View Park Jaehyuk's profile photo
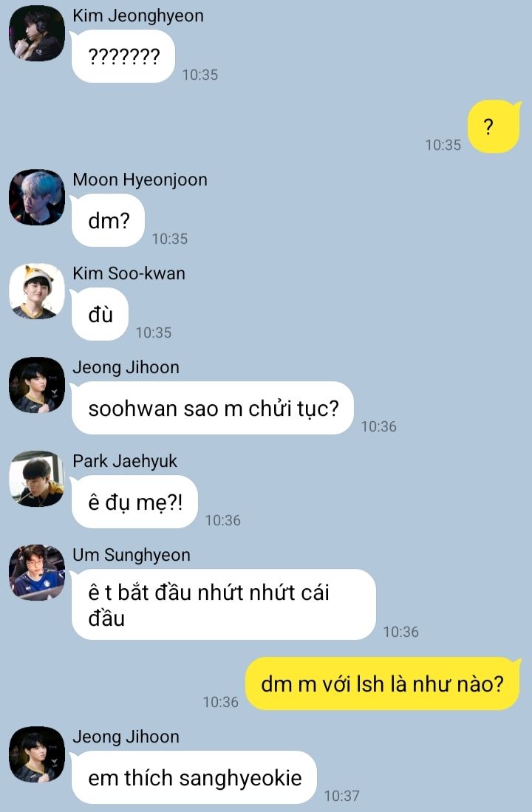Image resolution: width=532 pixels, height=812 pixels. (37, 479)
